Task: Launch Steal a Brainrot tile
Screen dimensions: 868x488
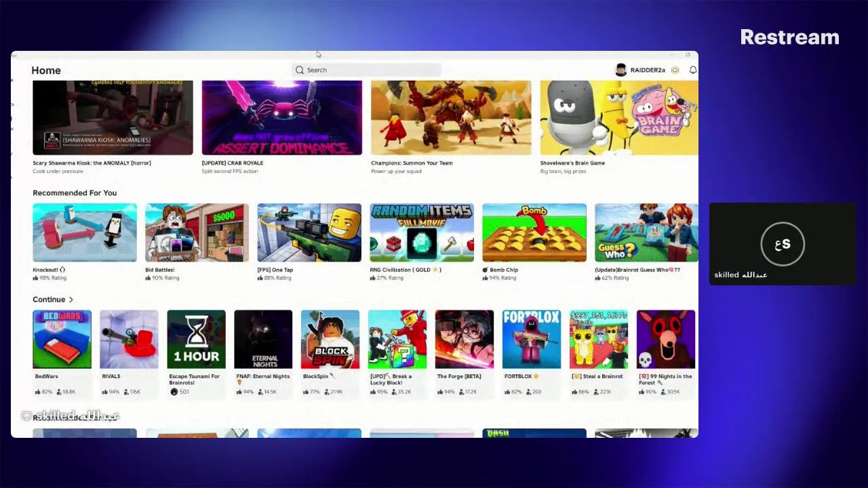Action: [x=599, y=340]
